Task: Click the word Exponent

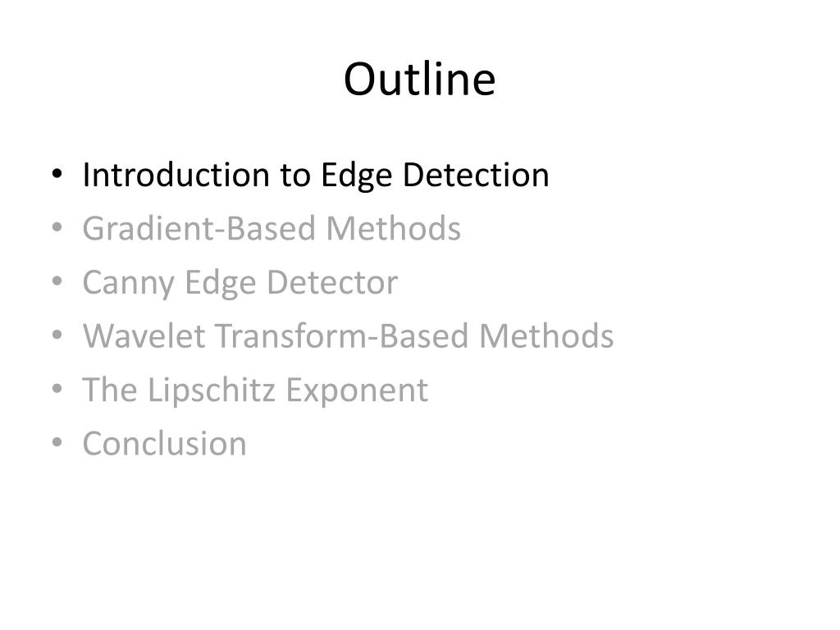Action: 357,391
